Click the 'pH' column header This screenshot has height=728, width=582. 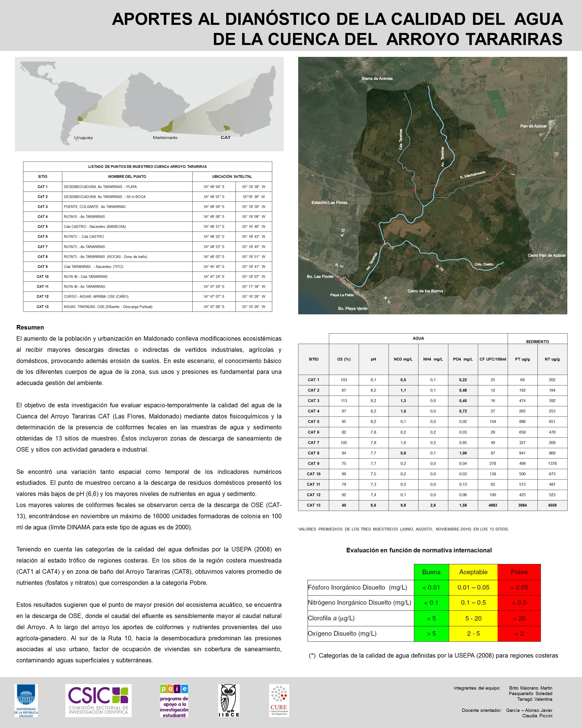[x=374, y=359]
